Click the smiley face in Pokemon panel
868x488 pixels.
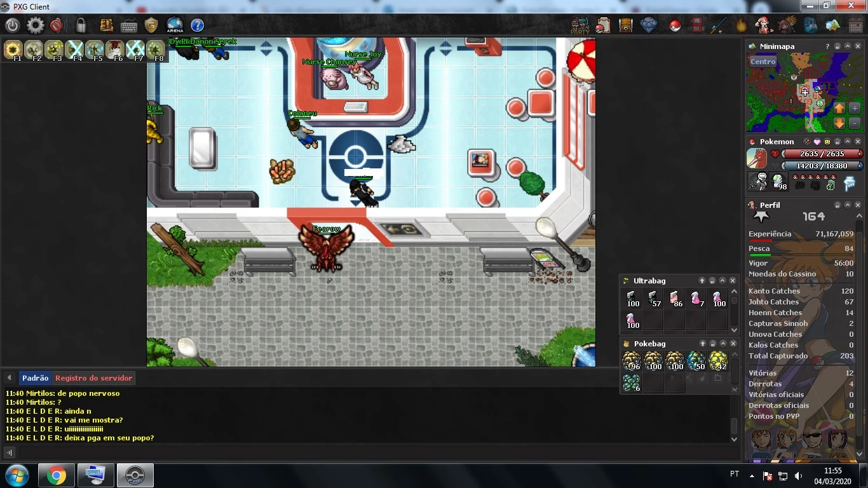pyautogui.click(x=827, y=142)
